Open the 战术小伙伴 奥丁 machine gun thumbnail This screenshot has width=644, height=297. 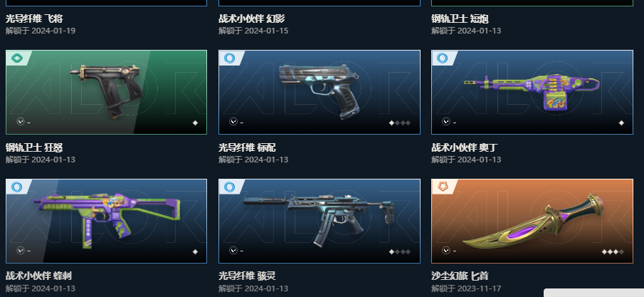(532, 92)
